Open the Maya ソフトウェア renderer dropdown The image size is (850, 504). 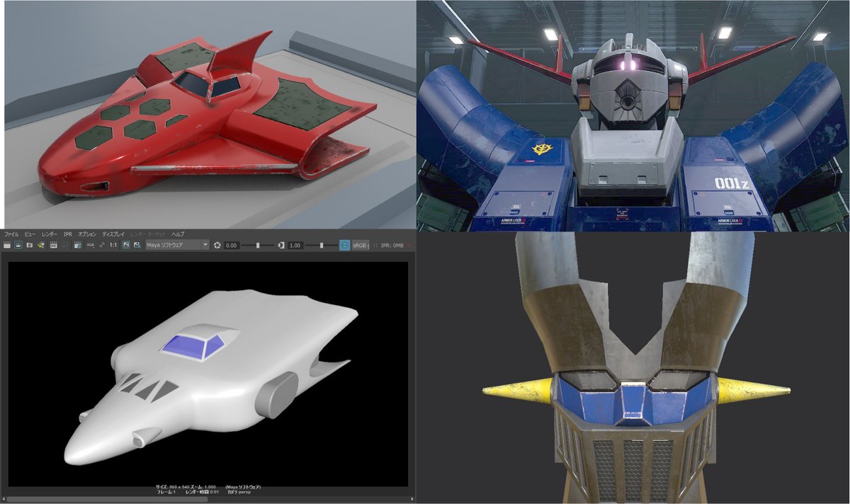point(176,245)
